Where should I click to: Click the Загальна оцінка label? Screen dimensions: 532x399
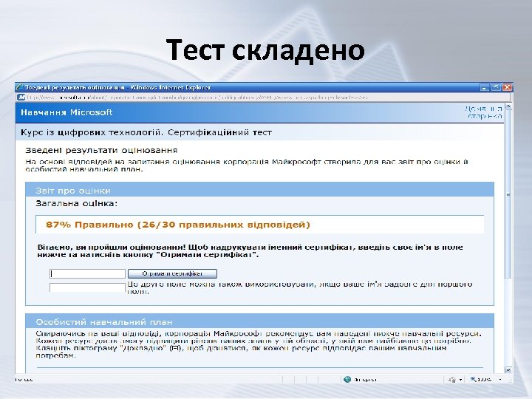pyautogui.click(x=76, y=204)
